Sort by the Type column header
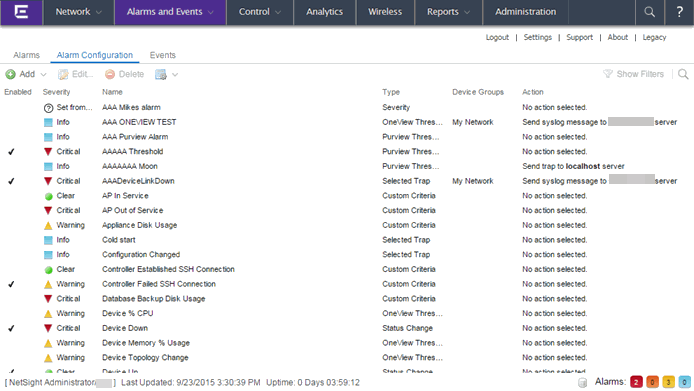 click(x=391, y=92)
